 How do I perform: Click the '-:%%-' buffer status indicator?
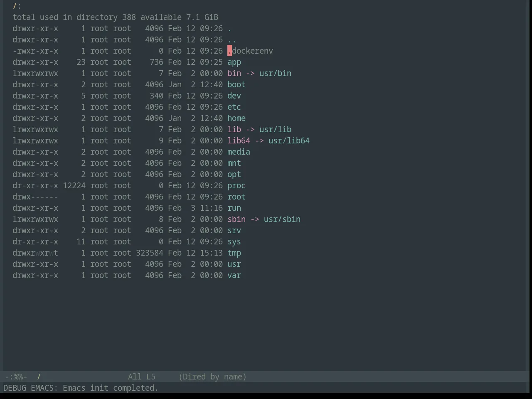click(x=16, y=377)
